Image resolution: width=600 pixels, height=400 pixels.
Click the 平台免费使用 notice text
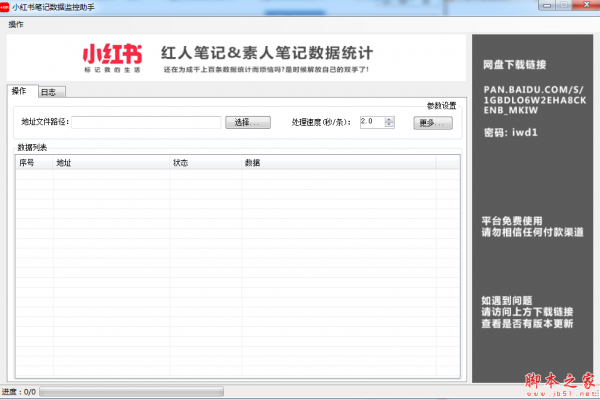[x=512, y=221]
